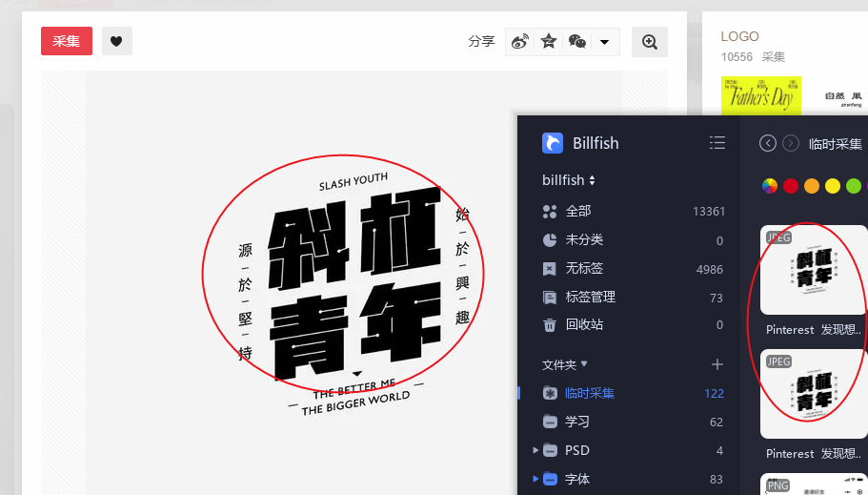
Task: Open the share more dropdown arrow
Action: [604, 42]
